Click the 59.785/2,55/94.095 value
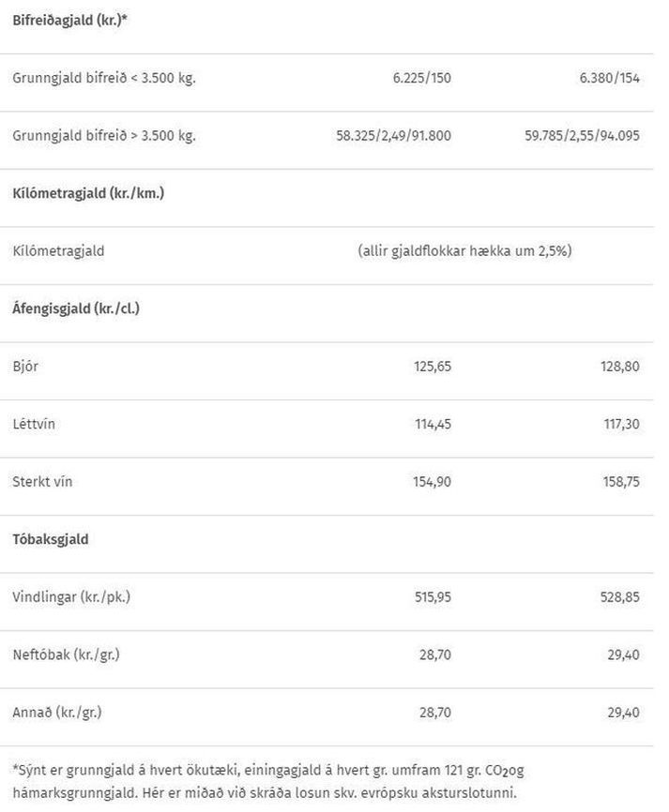 [582, 135]
